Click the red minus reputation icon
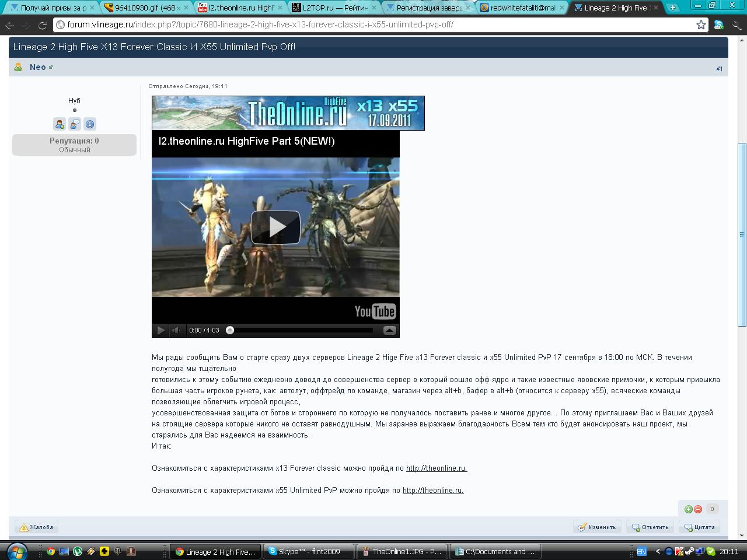The width and height of the screenshot is (747, 560). [698, 509]
